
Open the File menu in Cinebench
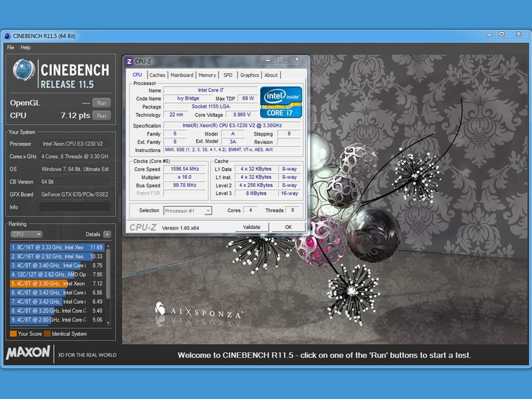tap(11, 47)
